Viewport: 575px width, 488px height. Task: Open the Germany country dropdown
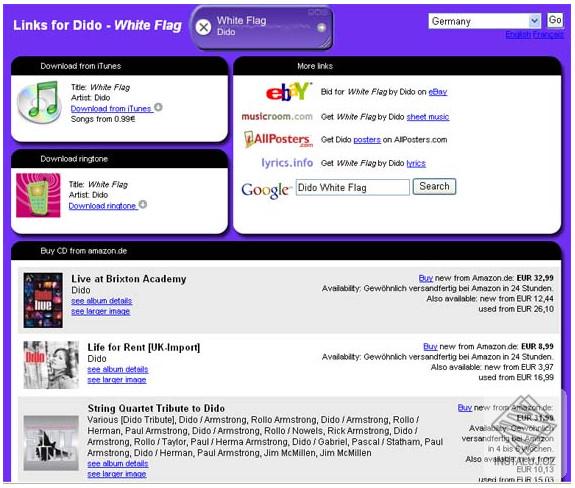pos(484,21)
